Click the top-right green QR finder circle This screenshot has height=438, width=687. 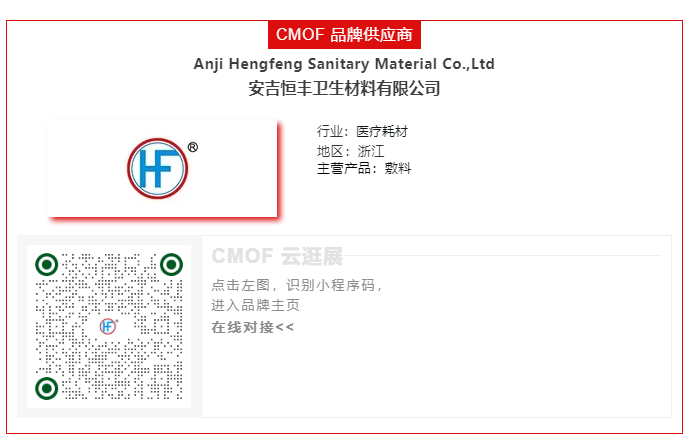(x=171, y=265)
